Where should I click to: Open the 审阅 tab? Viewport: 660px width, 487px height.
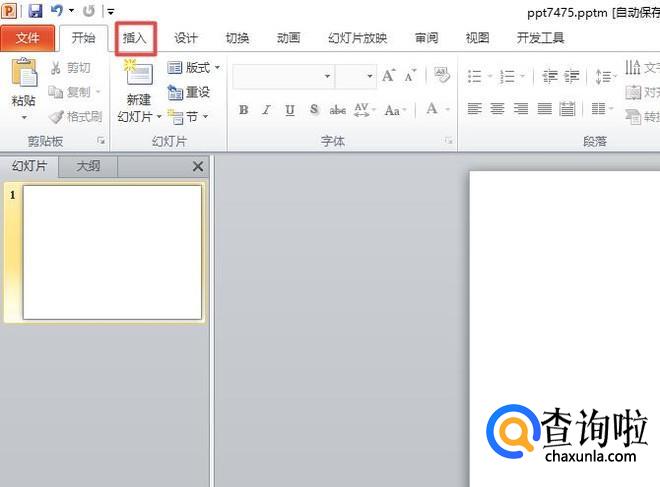426,38
